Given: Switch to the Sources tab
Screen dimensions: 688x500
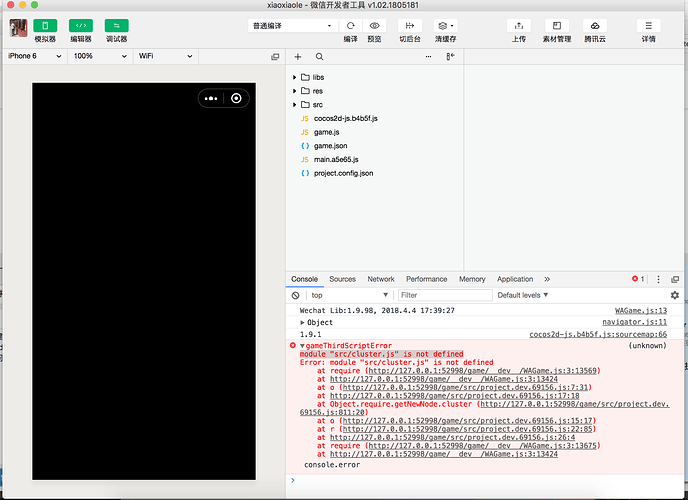Looking at the screenshot, I should 342,279.
